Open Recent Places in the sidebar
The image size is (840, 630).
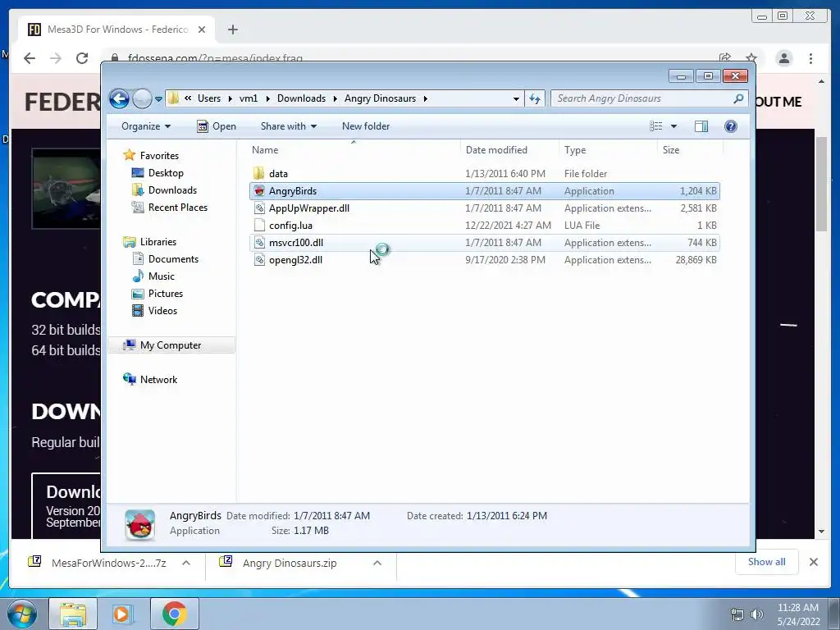177,208
